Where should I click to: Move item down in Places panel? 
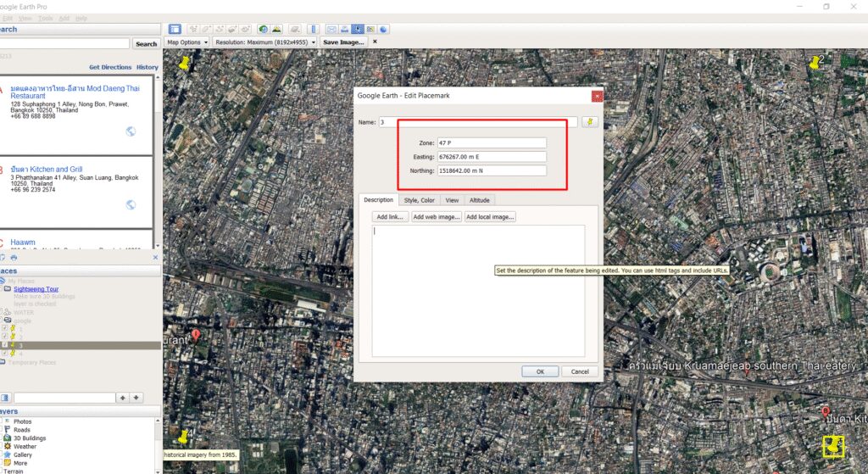[136, 398]
